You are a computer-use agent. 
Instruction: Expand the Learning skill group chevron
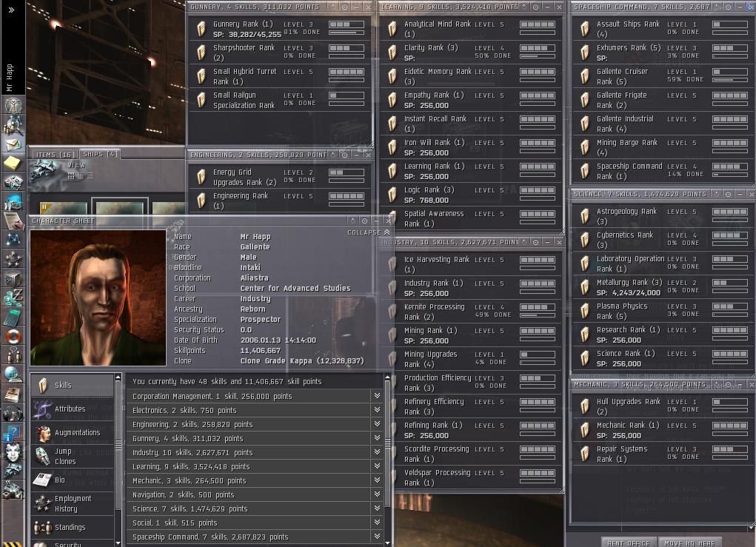(377, 466)
